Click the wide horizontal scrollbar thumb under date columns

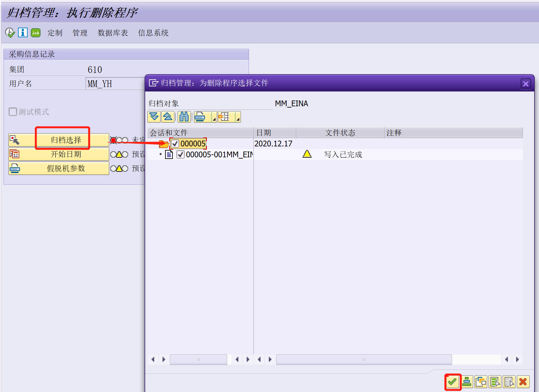click(364, 360)
